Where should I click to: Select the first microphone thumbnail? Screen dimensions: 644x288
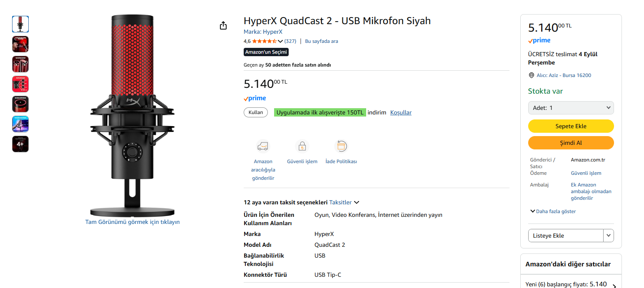tap(20, 24)
